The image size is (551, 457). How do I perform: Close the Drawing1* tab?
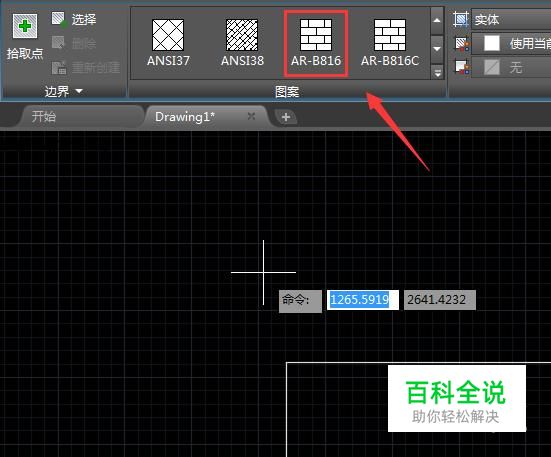[251, 116]
